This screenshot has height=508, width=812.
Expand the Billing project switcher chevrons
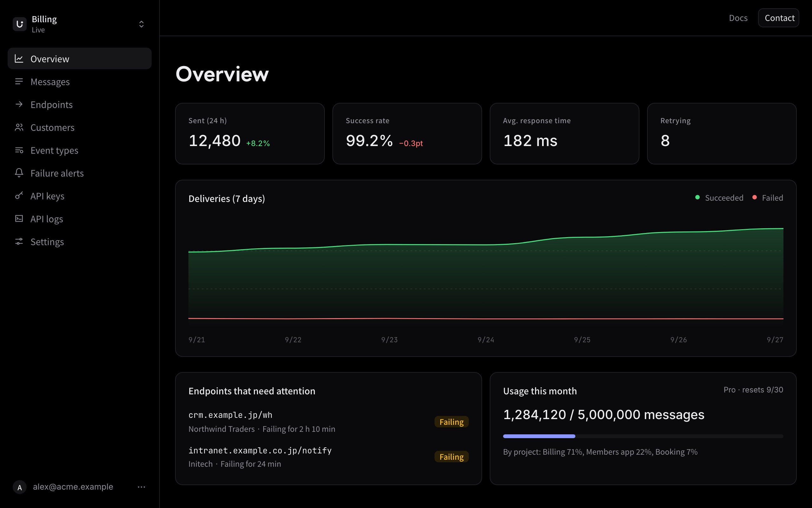pyautogui.click(x=141, y=24)
